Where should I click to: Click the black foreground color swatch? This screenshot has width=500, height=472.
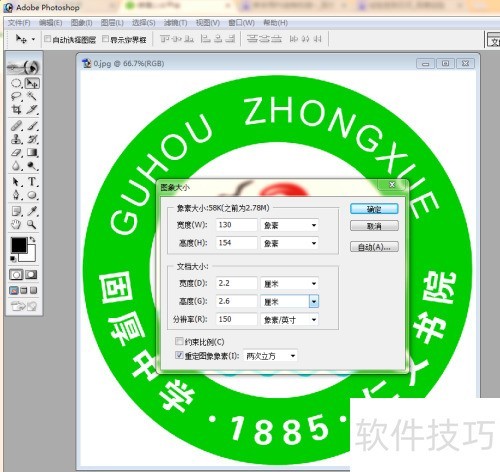tap(19, 245)
